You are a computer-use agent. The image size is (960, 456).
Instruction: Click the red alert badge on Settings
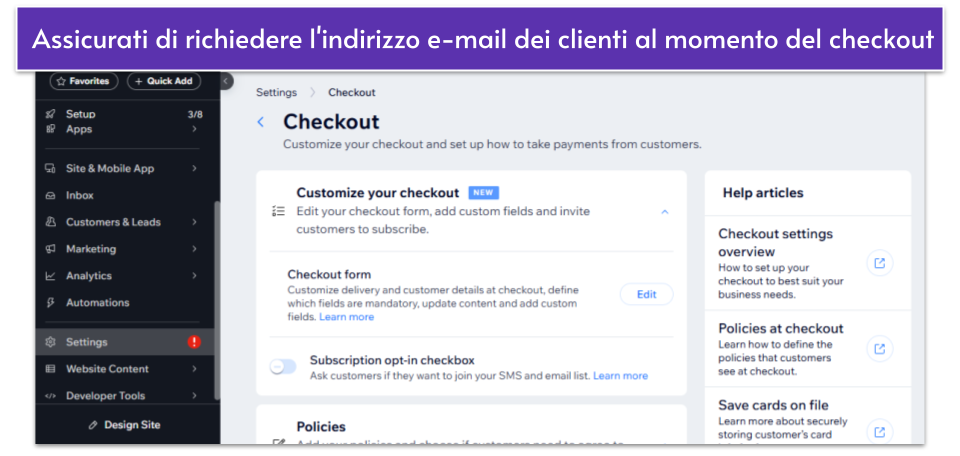(194, 342)
